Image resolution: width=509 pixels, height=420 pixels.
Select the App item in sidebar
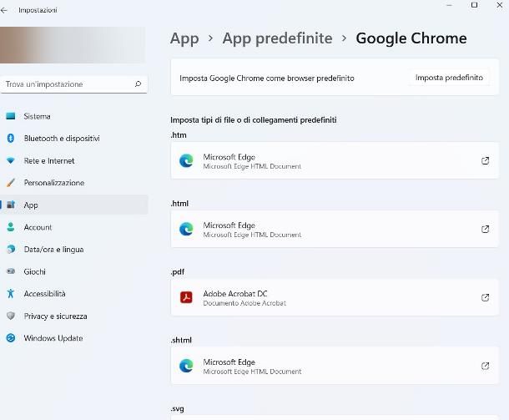point(74,205)
